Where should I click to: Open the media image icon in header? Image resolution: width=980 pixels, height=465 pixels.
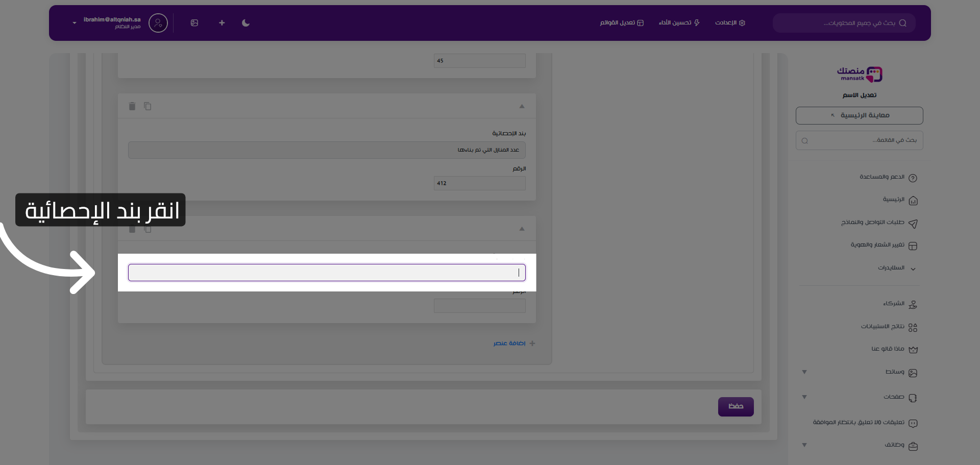click(x=194, y=23)
